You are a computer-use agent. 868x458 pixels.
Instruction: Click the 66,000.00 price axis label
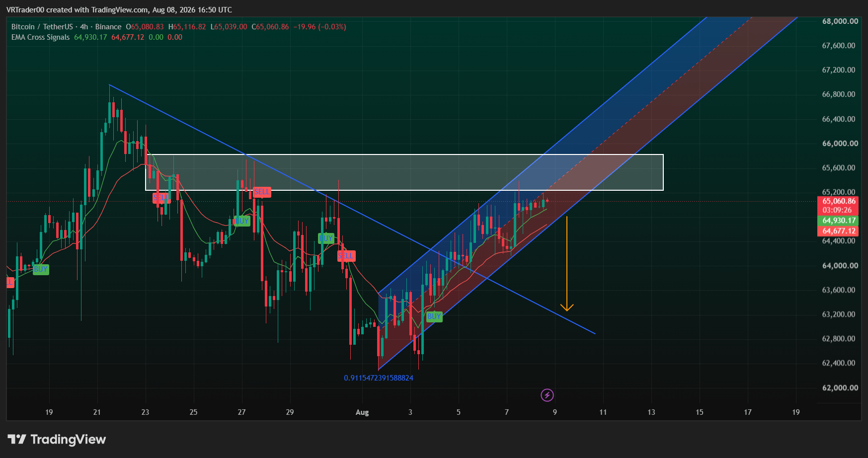[x=840, y=144]
